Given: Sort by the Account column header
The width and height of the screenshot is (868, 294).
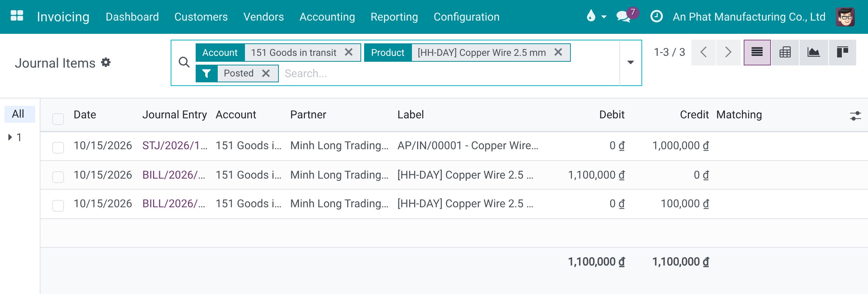Looking at the screenshot, I should 236,115.
